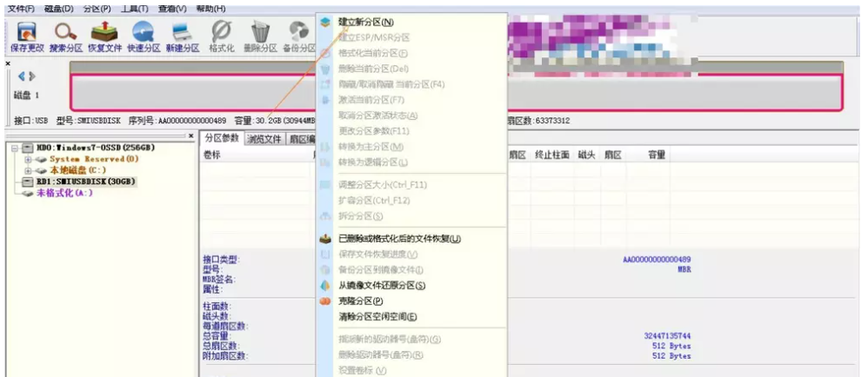Select 未格式化(A:) partition in tree
The height and width of the screenshot is (377, 868).
click(64, 193)
